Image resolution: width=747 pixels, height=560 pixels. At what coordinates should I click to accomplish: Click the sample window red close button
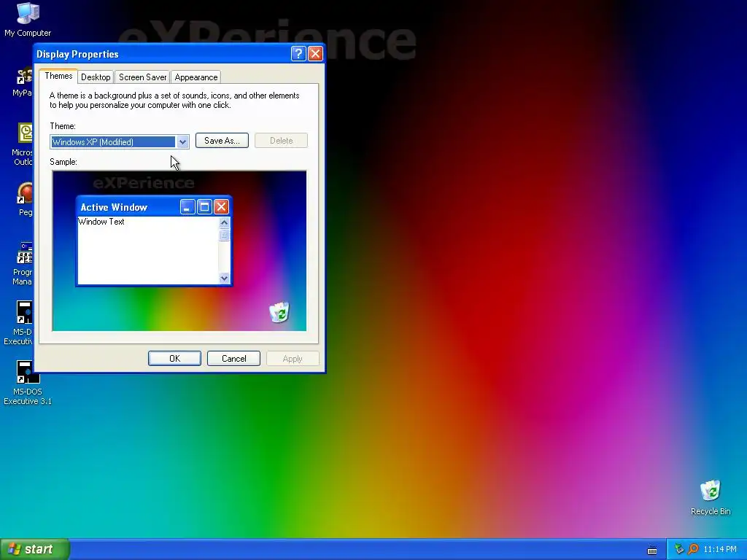tap(221, 206)
